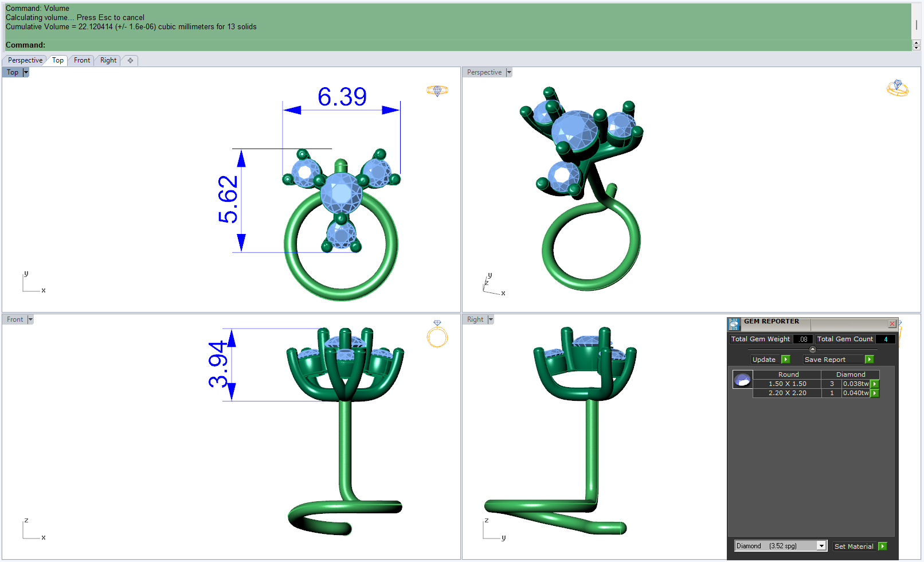Click the ring icon in Front viewport corner
The width and height of the screenshot is (924, 562).
(x=437, y=334)
